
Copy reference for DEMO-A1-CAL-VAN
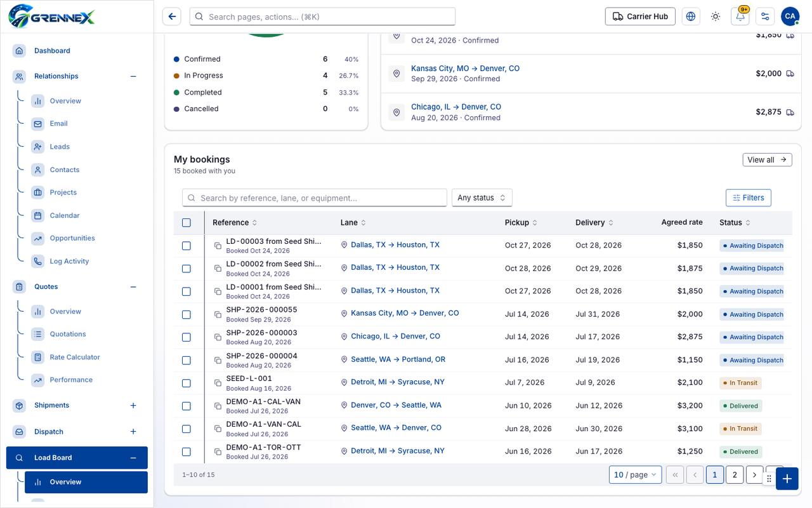(218, 406)
